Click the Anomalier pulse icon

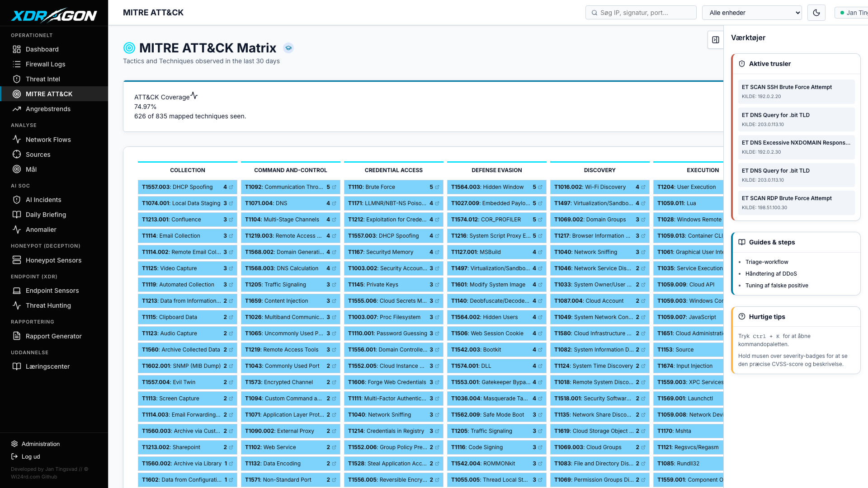[x=17, y=230]
